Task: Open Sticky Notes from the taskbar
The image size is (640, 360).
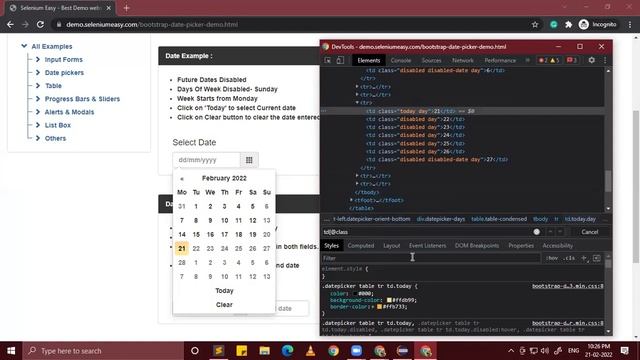Action: [x=241, y=351]
